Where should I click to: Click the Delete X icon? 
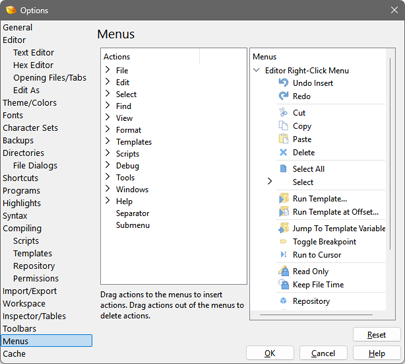pos(283,152)
